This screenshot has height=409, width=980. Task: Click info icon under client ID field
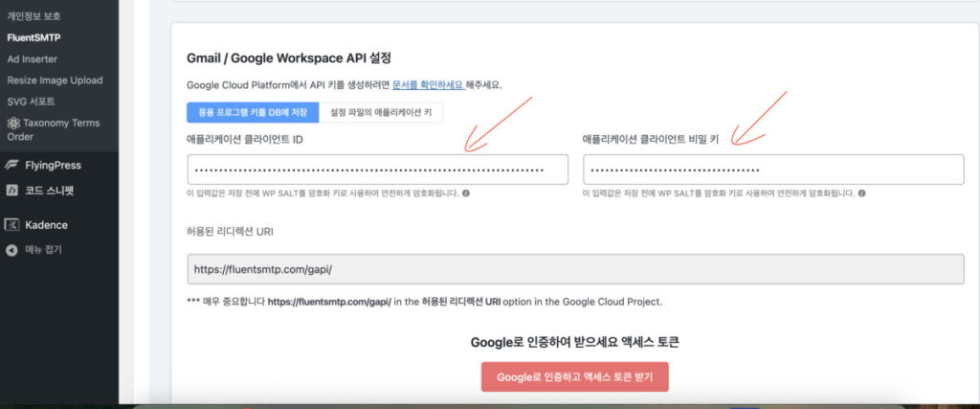click(466, 193)
